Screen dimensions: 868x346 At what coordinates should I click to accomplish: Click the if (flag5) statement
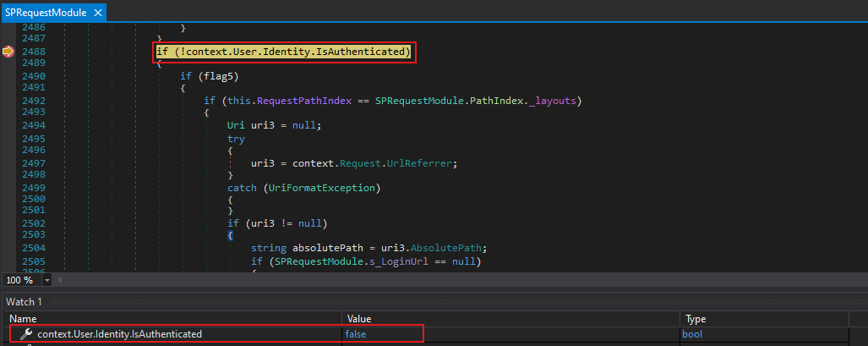click(210, 76)
